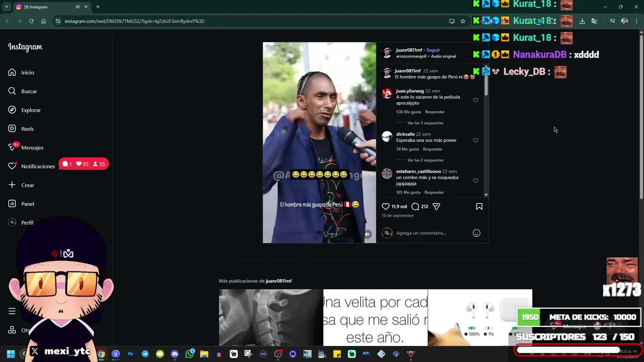The width and height of the screenshot is (644, 362).
Task: Click comments scroll down arrow
Action: click(486, 195)
